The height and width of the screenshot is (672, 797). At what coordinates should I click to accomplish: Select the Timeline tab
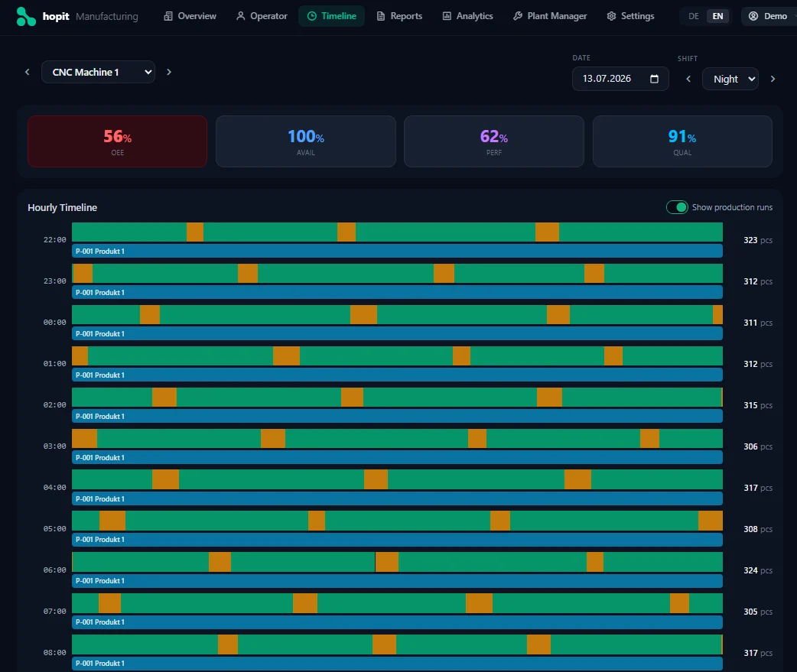(331, 16)
